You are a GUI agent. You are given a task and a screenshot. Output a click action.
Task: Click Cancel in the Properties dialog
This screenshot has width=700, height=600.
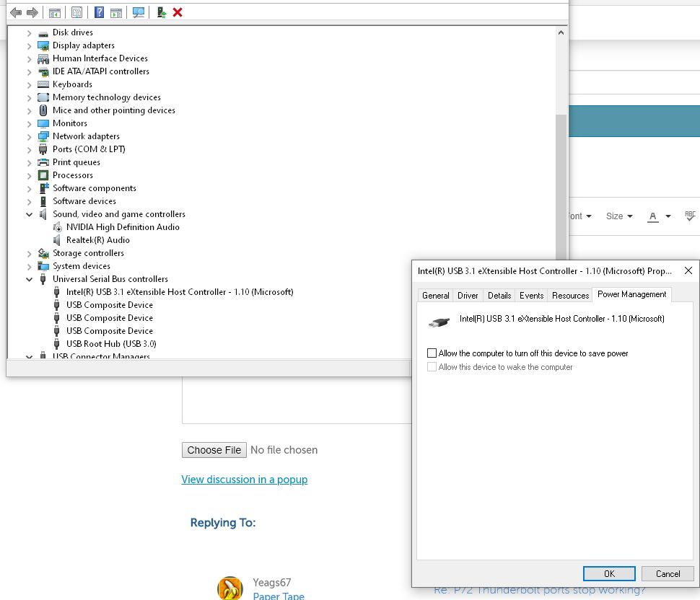(668, 574)
